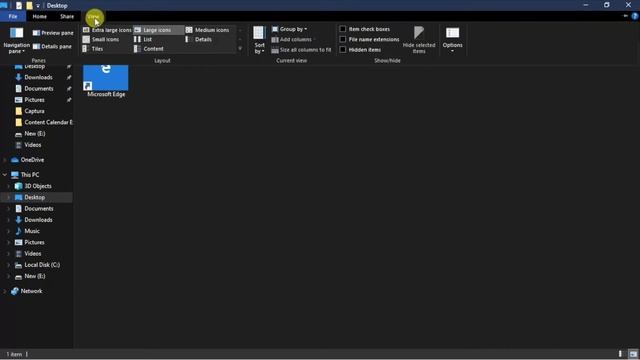
Task: Open Downloads in Quick access
Action: click(x=38, y=77)
